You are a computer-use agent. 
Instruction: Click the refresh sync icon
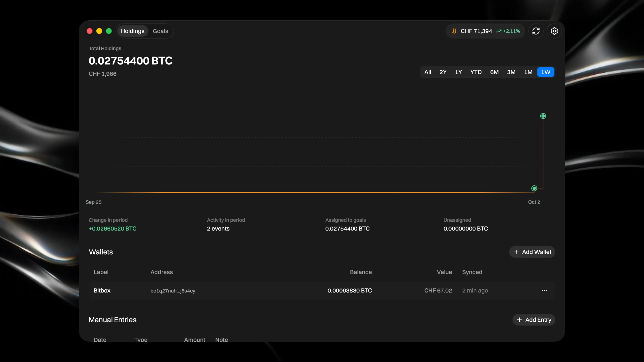click(536, 31)
